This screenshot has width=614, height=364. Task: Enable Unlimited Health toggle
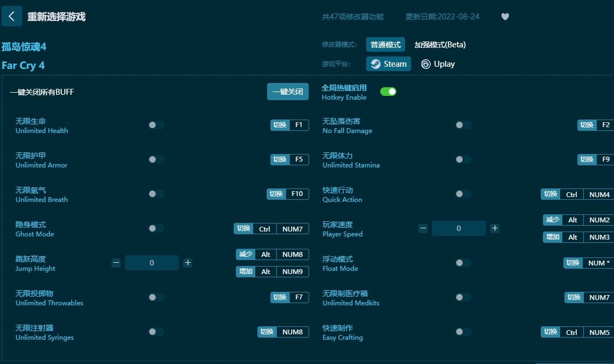coord(156,125)
